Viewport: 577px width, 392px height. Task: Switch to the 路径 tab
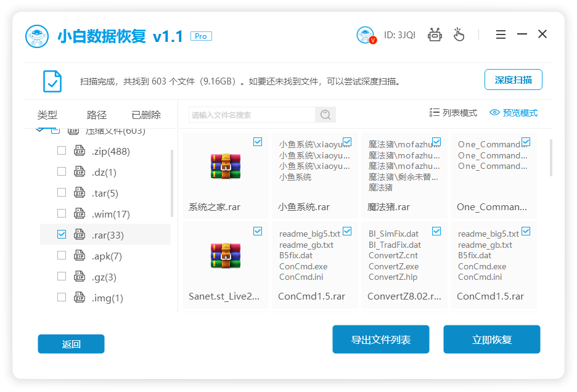click(x=97, y=115)
